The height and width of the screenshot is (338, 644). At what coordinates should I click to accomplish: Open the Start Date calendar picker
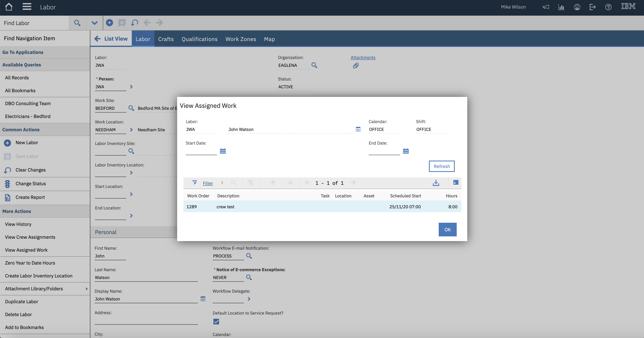(223, 151)
